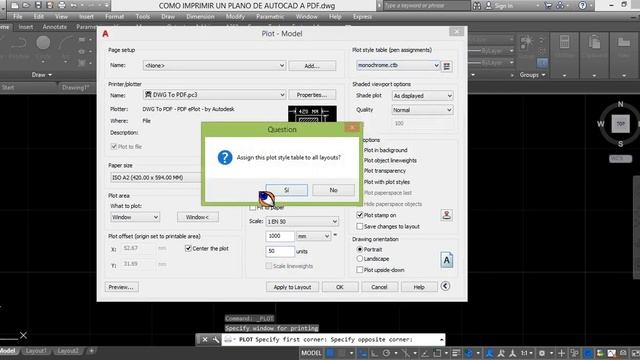Click the group icon in Groups panel
The width and height of the screenshot is (640, 360).
[x=526, y=42]
